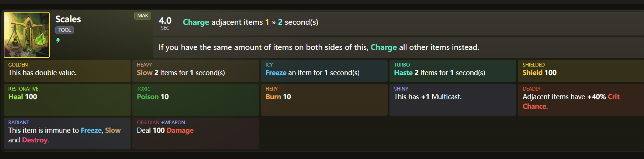Click the small lightning bolt charge icon
Screen dimensions: 644x159
pyautogui.click(x=58, y=40)
